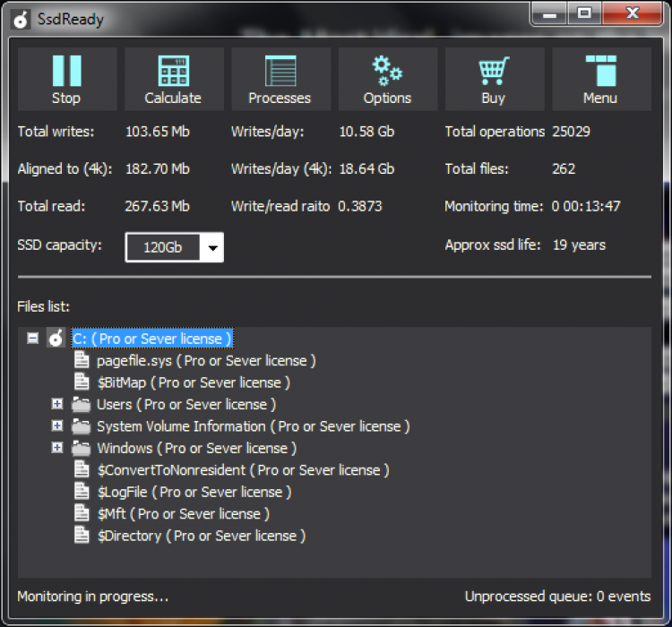Select the $LogFile entry
Screen dimensions: 672x627
194,492
